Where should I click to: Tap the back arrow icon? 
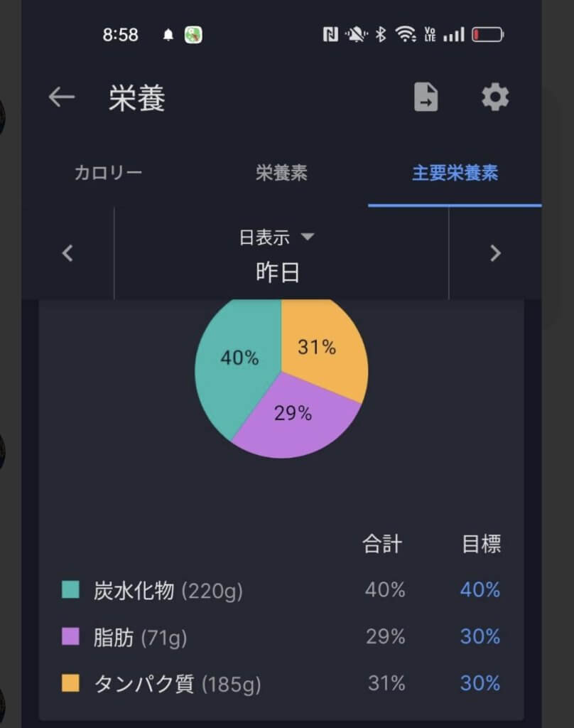pyautogui.click(x=62, y=97)
